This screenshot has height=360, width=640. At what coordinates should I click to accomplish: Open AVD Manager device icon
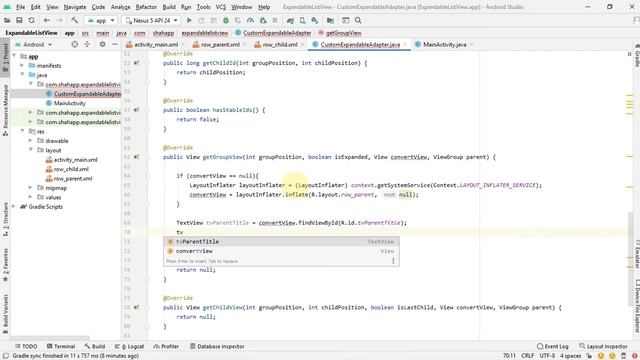(x=302, y=20)
